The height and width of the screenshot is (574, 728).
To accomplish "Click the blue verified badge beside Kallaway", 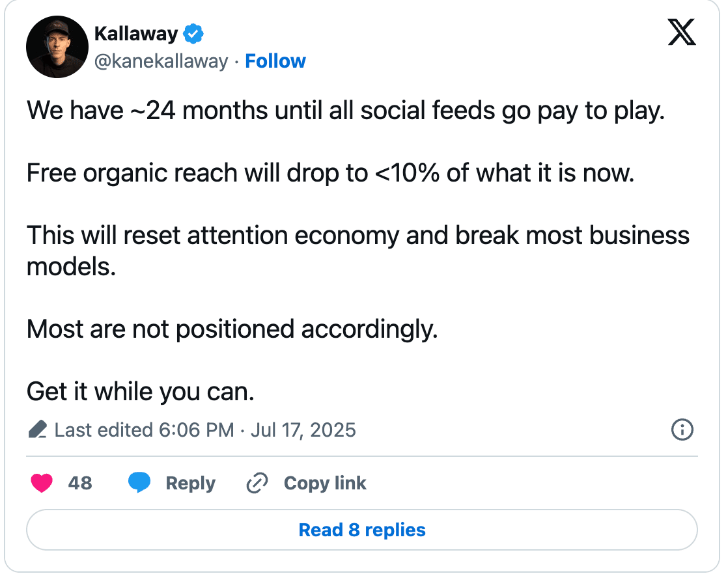I will click(193, 34).
